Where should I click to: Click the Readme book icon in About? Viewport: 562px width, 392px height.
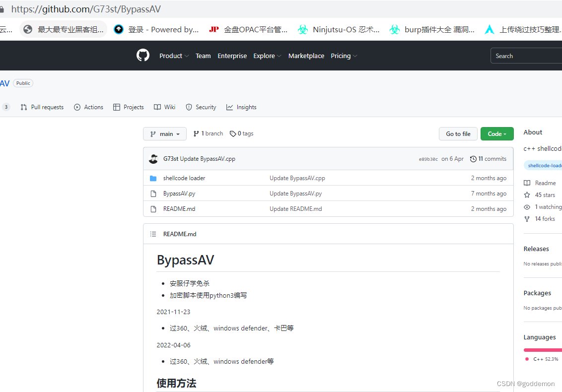click(527, 183)
